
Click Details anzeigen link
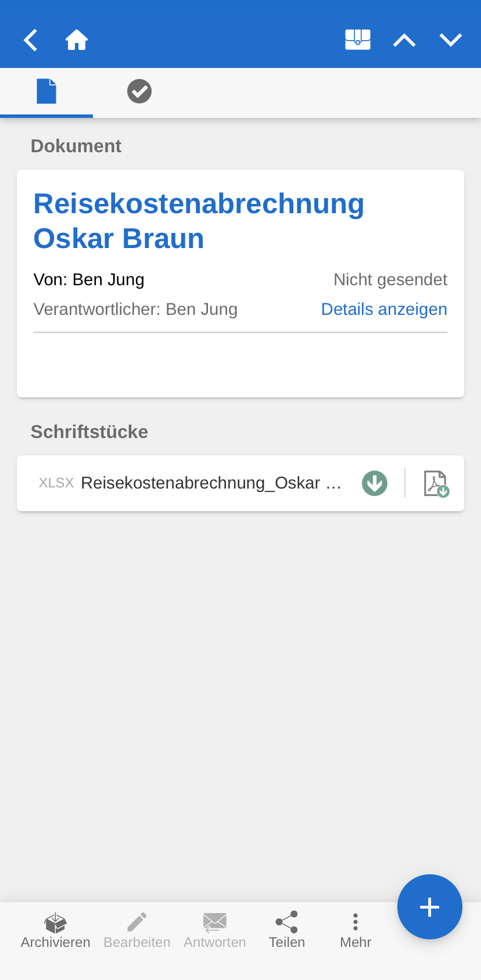point(384,309)
